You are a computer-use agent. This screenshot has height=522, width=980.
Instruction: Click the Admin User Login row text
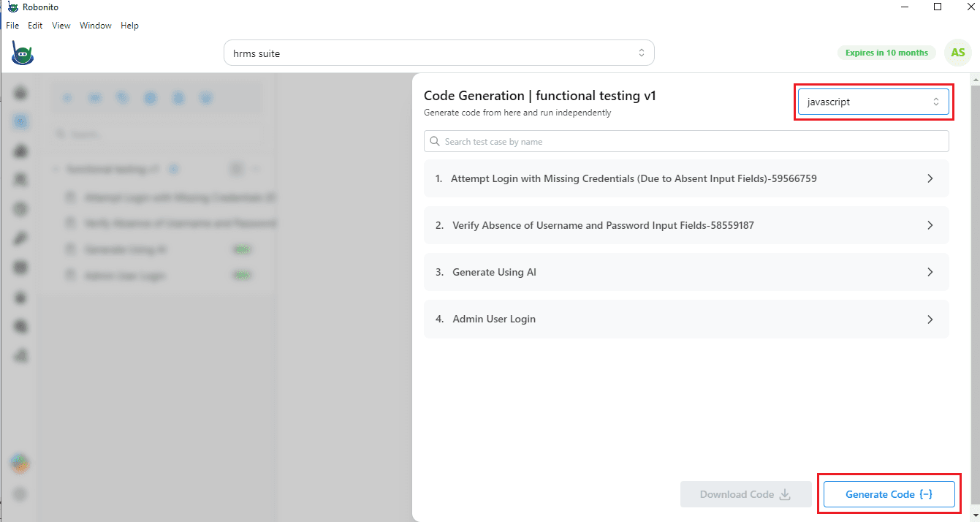click(x=494, y=319)
